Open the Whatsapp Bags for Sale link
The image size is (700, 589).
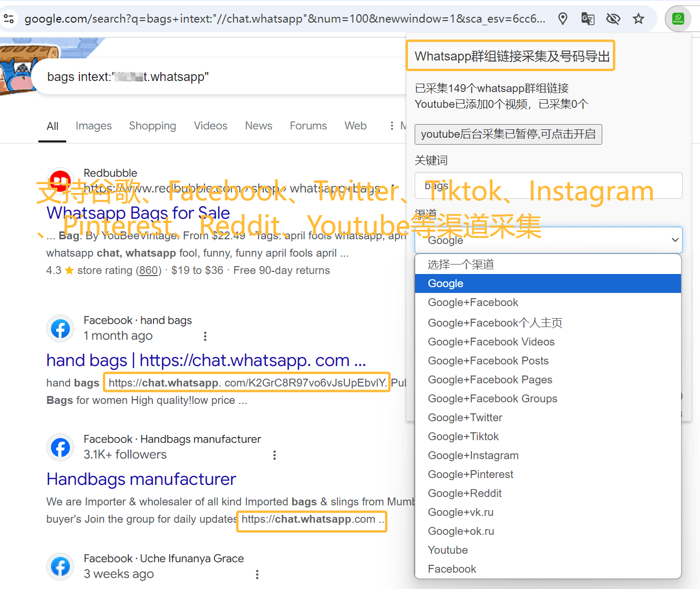(x=138, y=213)
